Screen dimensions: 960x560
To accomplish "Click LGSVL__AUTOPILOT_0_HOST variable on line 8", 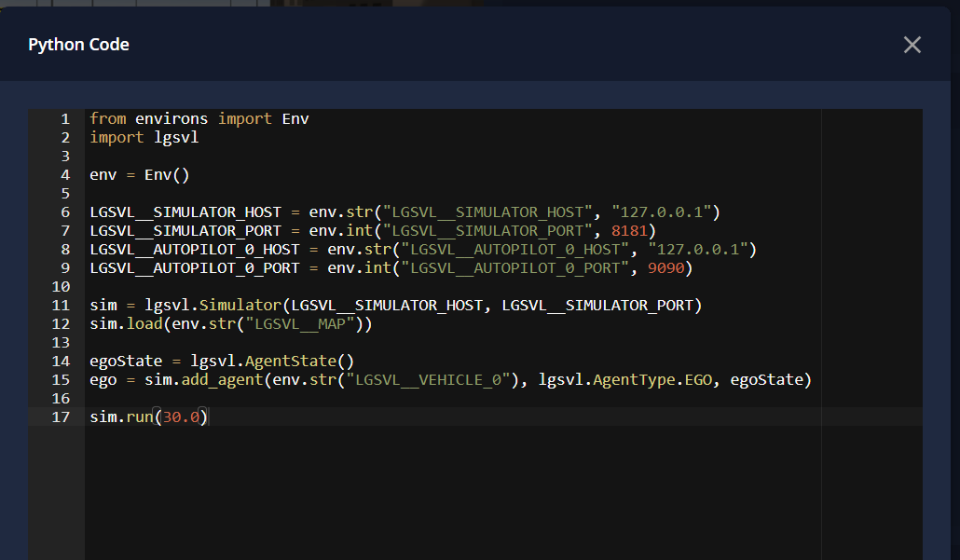I will [x=195, y=250].
